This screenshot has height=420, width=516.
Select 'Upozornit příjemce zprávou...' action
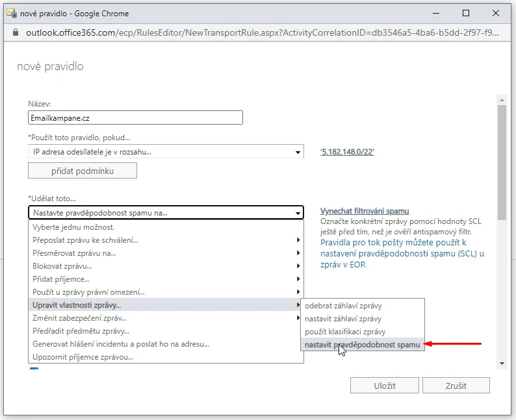(x=166, y=357)
